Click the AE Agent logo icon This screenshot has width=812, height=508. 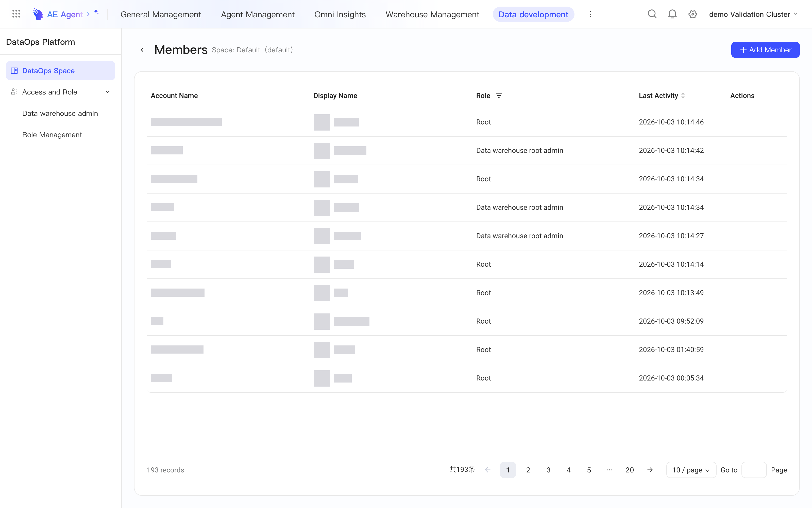click(x=38, y=14)
